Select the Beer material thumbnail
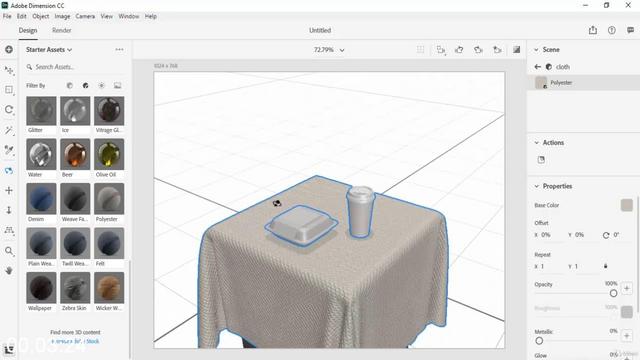Screen dimensions: 640x360 75,155
